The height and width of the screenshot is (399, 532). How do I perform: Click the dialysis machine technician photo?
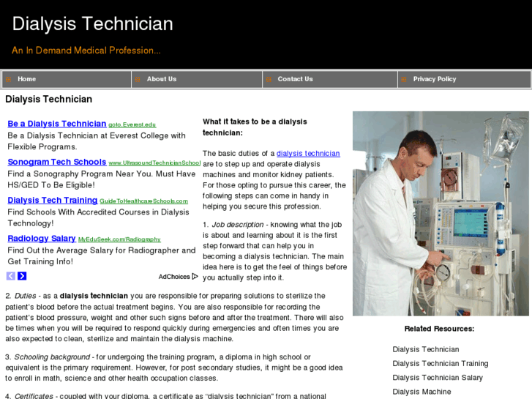click(x=441, y=214)
